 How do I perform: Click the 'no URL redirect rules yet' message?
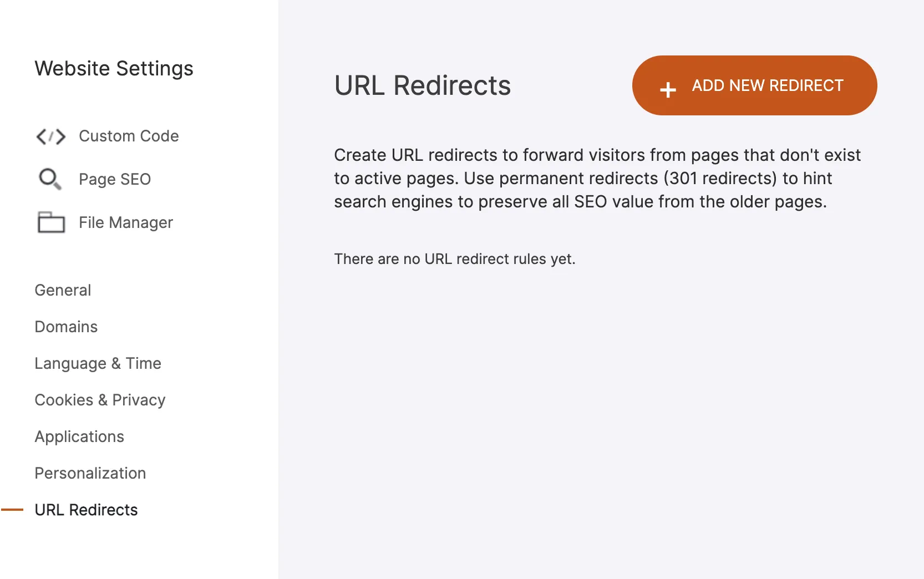point(454,259)
